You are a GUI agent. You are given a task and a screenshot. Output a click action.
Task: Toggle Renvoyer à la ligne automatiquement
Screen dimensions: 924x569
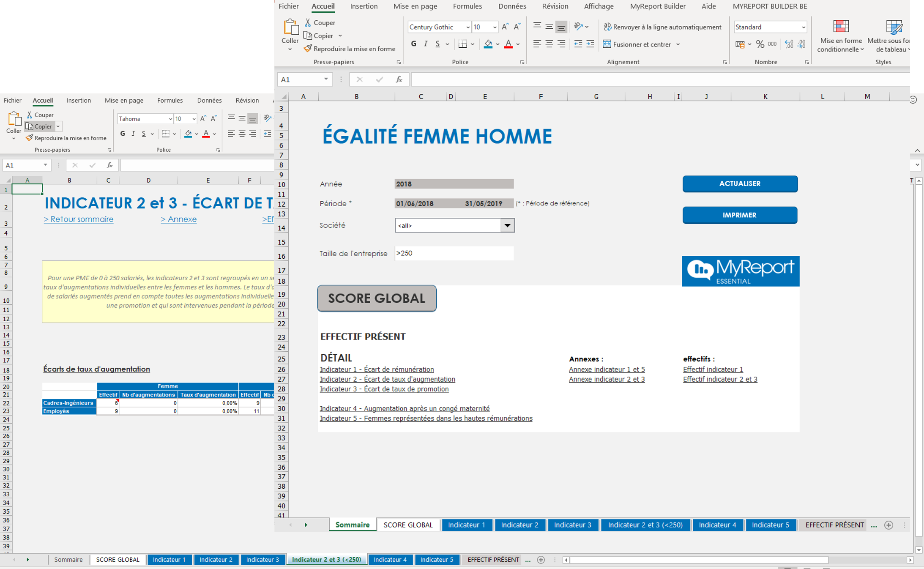click(662, 27)
